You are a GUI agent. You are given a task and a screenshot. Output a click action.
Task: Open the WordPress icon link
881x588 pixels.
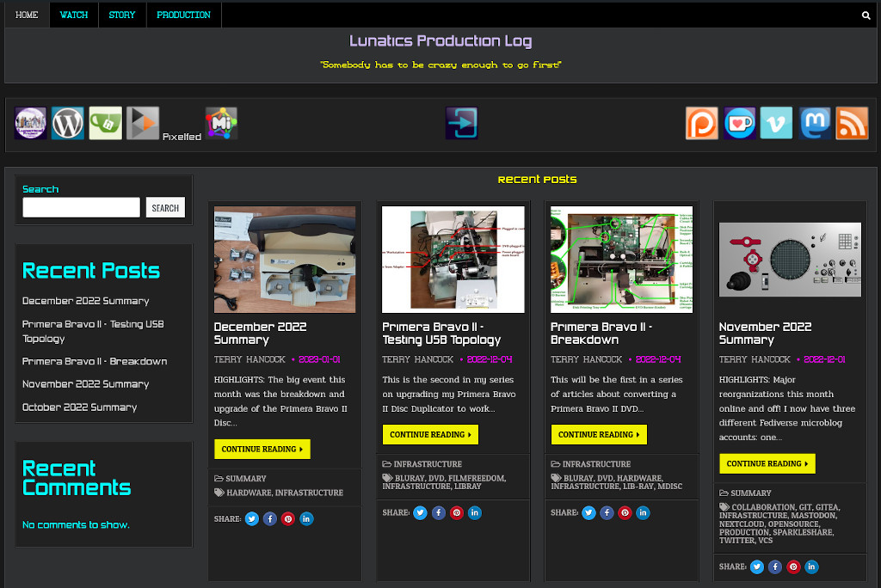point(68,124)
